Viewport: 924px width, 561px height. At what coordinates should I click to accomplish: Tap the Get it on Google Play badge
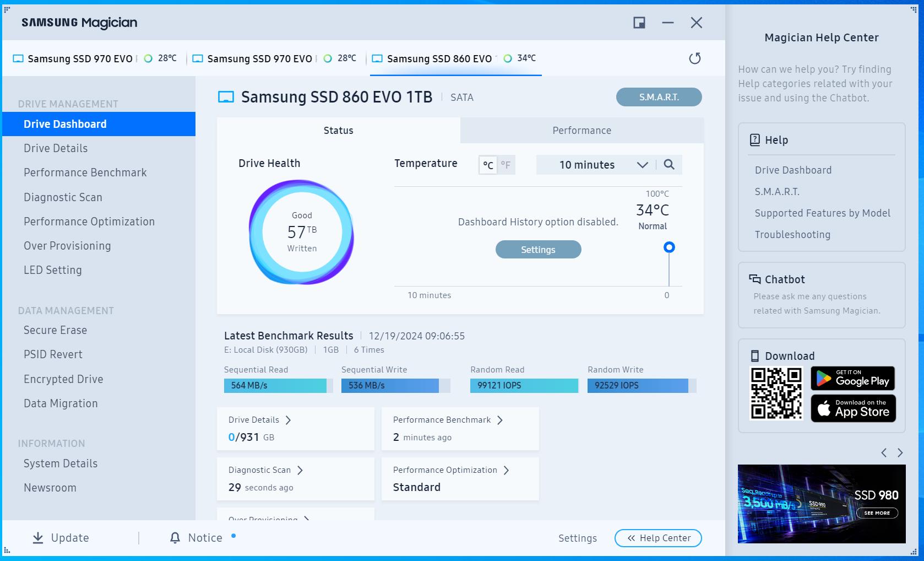click(x=852, y=379)
